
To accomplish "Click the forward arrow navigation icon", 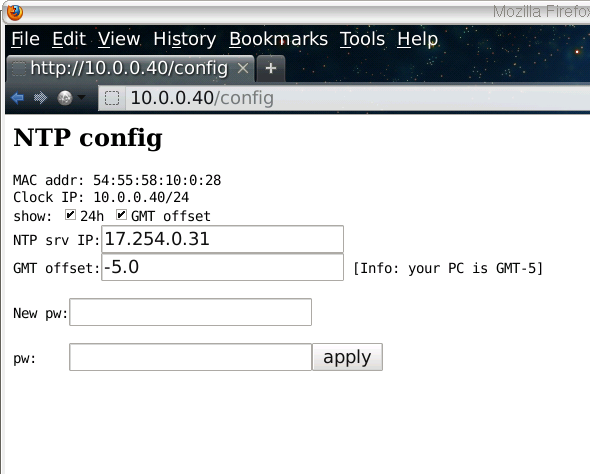I will 41,98.
